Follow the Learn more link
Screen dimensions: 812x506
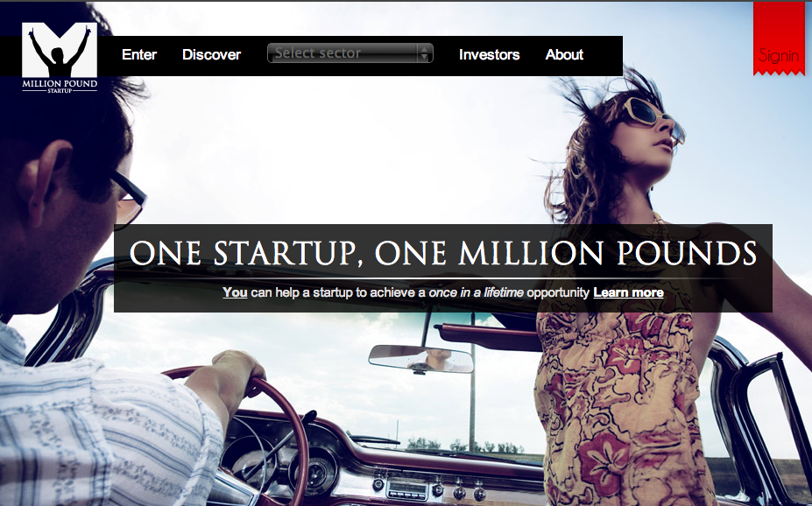628,293
